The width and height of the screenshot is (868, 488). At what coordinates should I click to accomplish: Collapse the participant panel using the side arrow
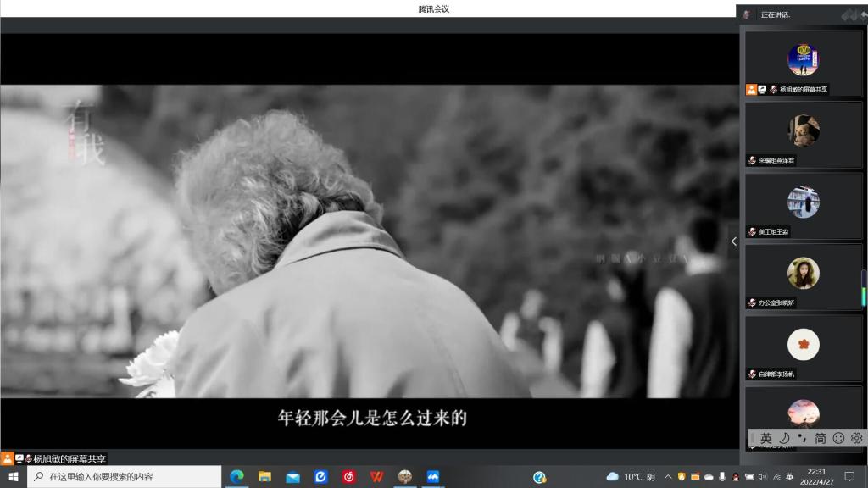(733, 241)
